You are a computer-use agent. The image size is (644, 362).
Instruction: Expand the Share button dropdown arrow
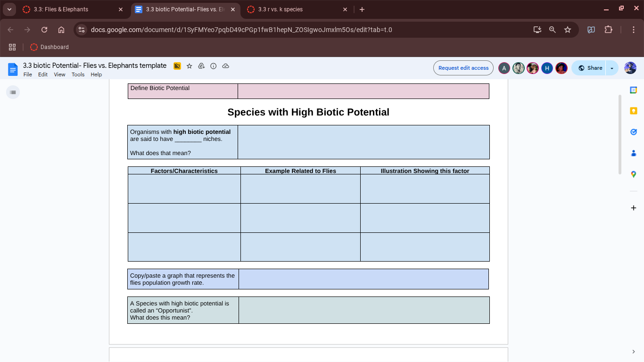pyautogui.click(x=611, y=68)
